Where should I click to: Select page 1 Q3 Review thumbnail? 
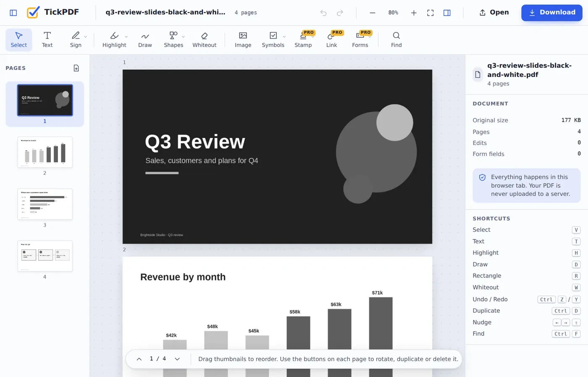(45, 100)
